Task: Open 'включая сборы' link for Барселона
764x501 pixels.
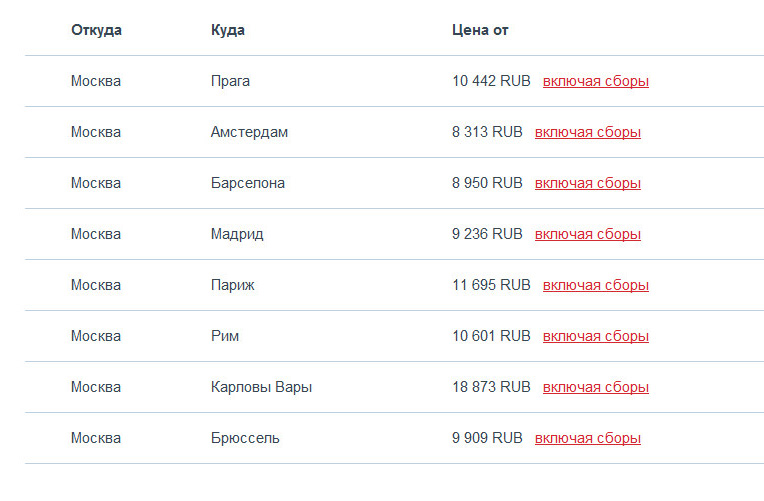Action: (x=588, y=183)
